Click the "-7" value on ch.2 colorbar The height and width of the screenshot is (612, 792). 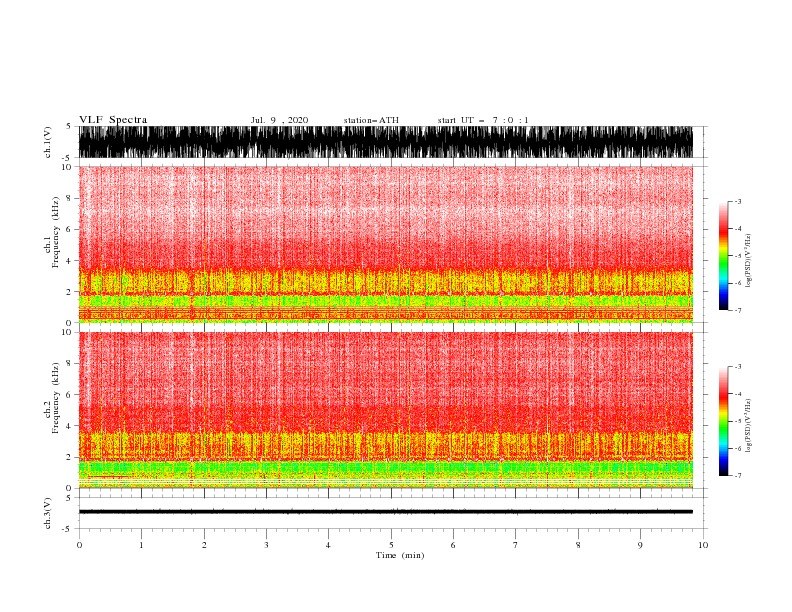point(737,475)
